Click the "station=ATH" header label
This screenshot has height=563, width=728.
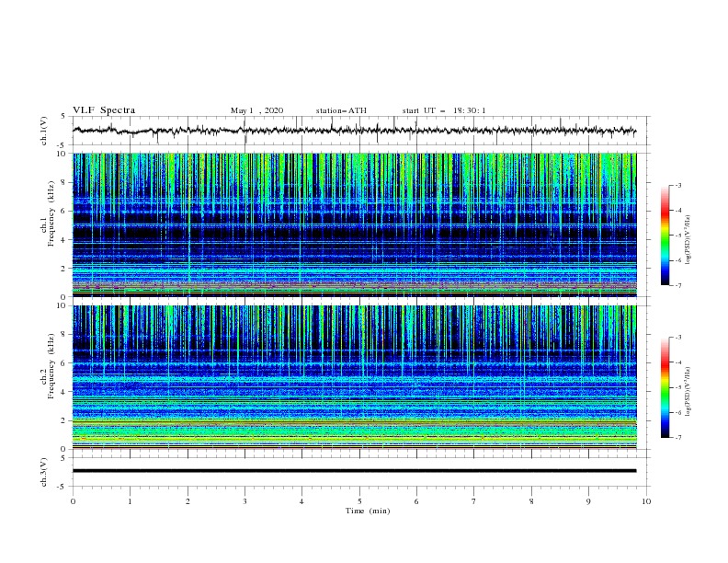tap(341, 110)
